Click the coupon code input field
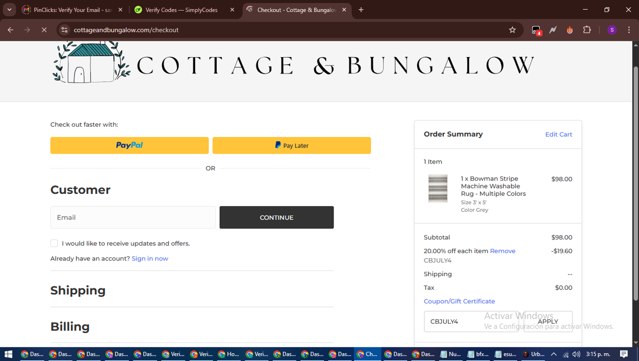639x361 pixels. [x=471, y=321]
